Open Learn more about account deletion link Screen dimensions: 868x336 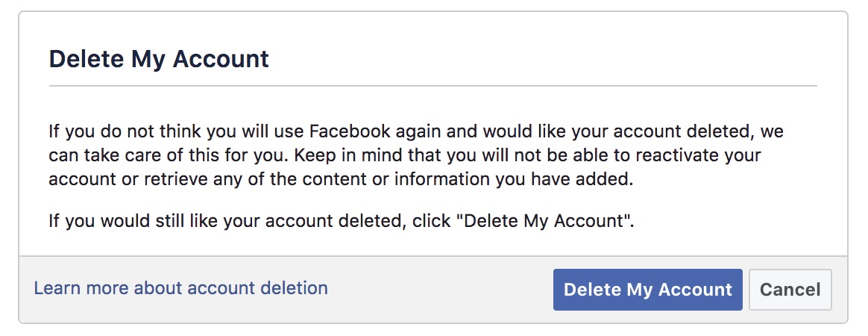point(180,287)
